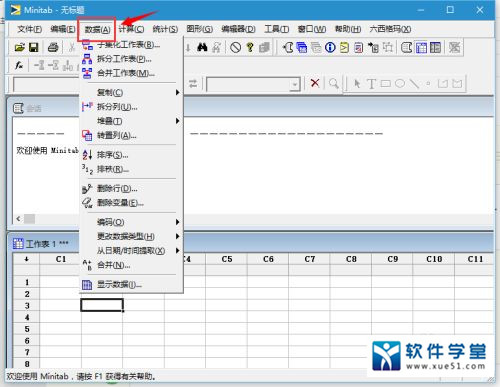Screen dimensions: 500x387
Task: Click the outlined active worksheet cell
Action: click(x=102, y=305)
